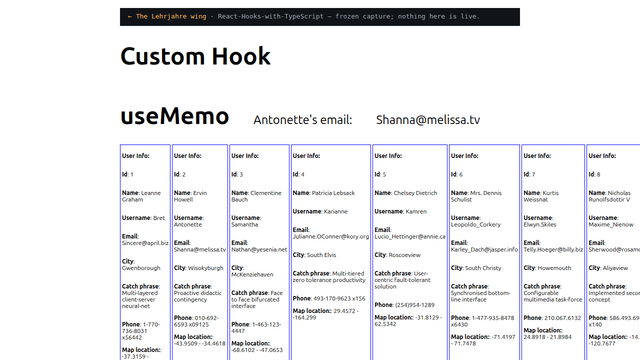
Task: Select card 2 email 'Shanna@melissa.tv'
Action: point(200,249)
